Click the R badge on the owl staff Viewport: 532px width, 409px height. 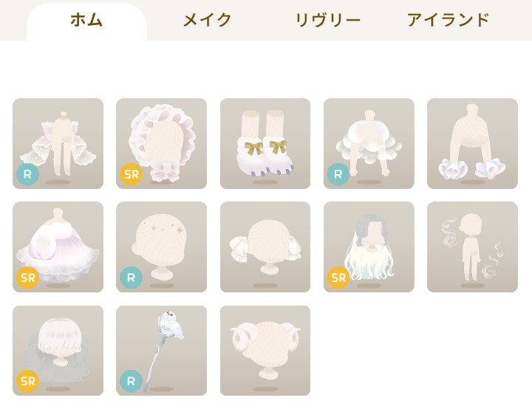(132, 381)
